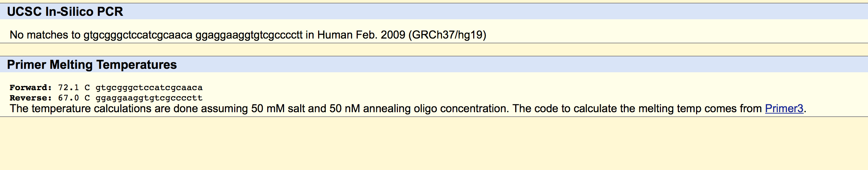Click the UCSC In-Silico PCR heading
The width and height of the screenshot is (868, 170).
(x=65, y=12)
